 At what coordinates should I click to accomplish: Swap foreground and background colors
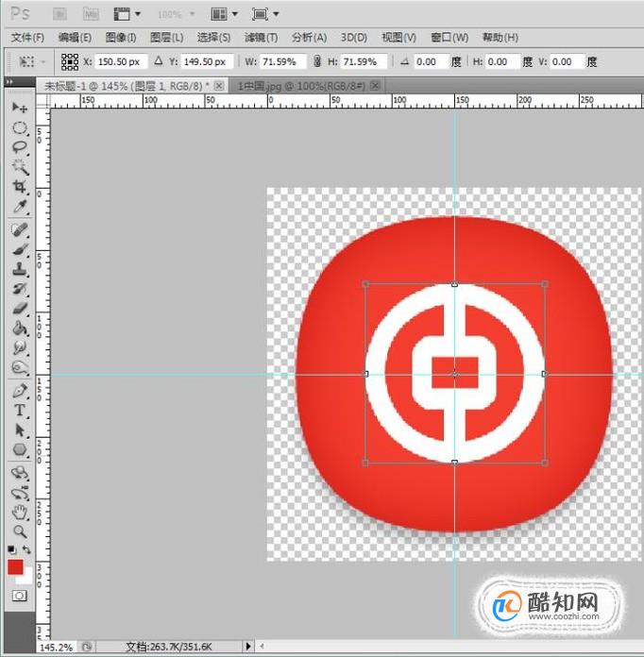point(26,549)
